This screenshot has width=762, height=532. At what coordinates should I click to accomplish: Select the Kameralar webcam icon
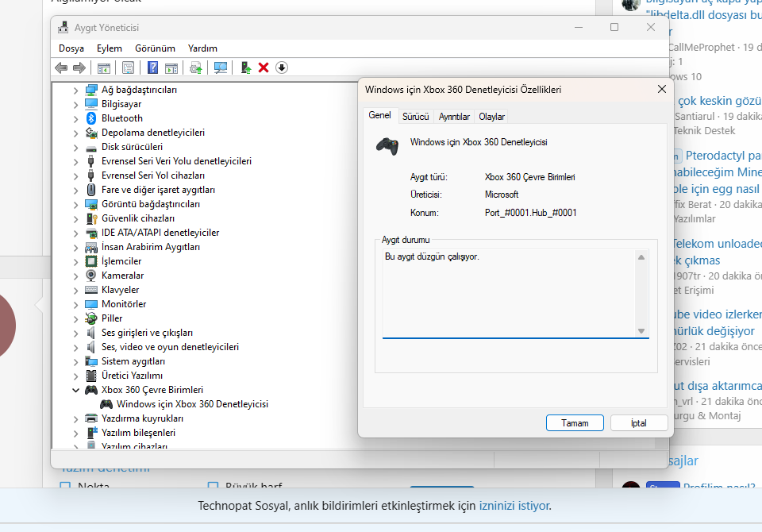(x=90, y=276)
